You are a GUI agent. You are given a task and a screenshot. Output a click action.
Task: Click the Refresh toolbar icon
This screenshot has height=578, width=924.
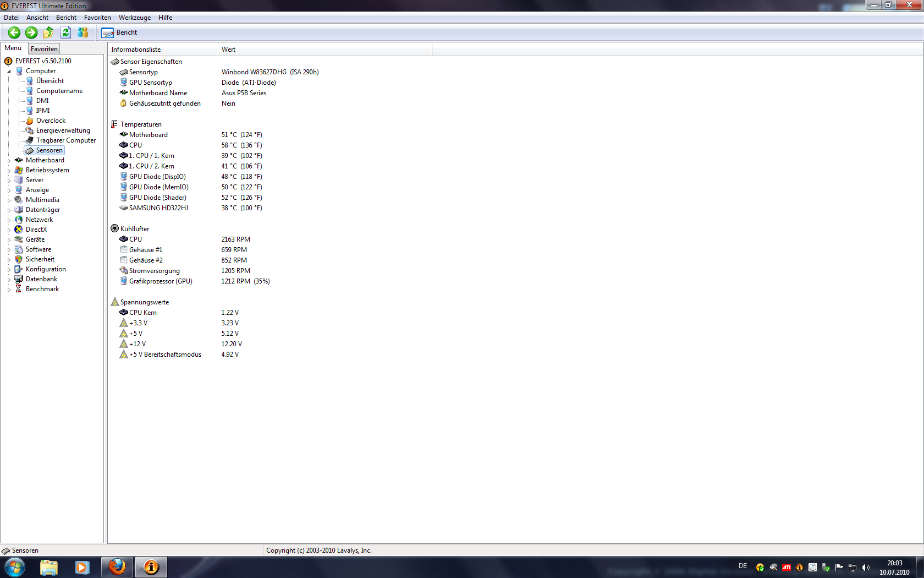point(66,32)
